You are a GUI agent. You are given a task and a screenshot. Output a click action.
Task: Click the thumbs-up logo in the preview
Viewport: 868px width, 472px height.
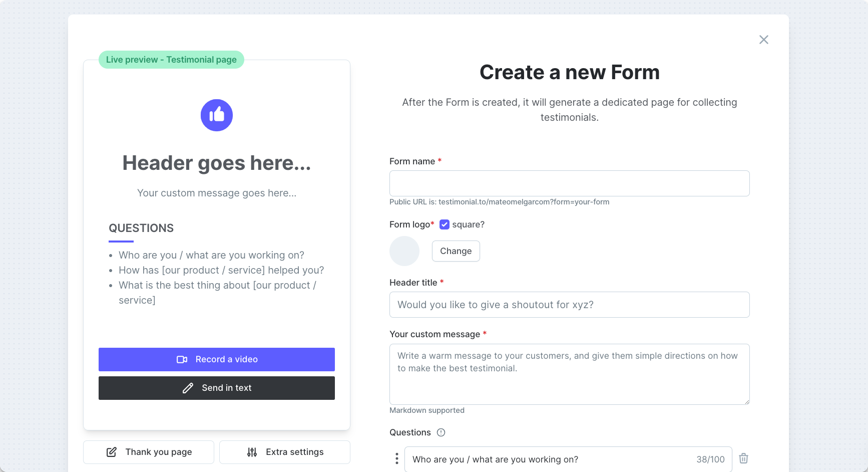tap(217, 115)
